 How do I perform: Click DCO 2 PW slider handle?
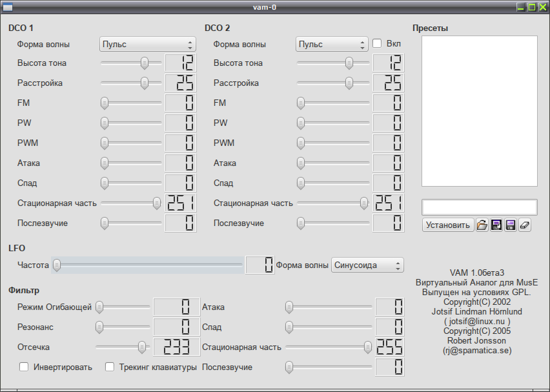tap(301, 123)
